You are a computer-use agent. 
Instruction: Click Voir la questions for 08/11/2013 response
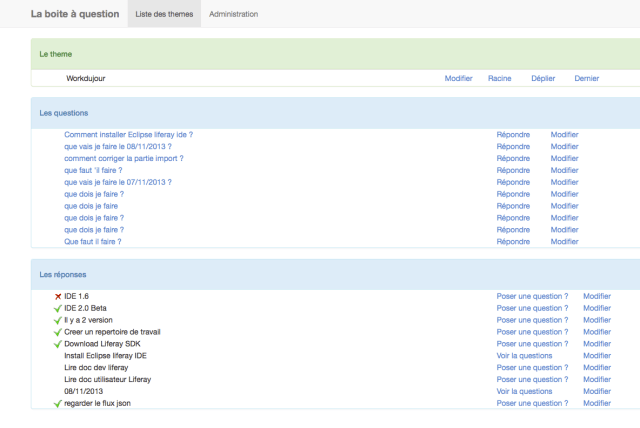tap(524, 391)
